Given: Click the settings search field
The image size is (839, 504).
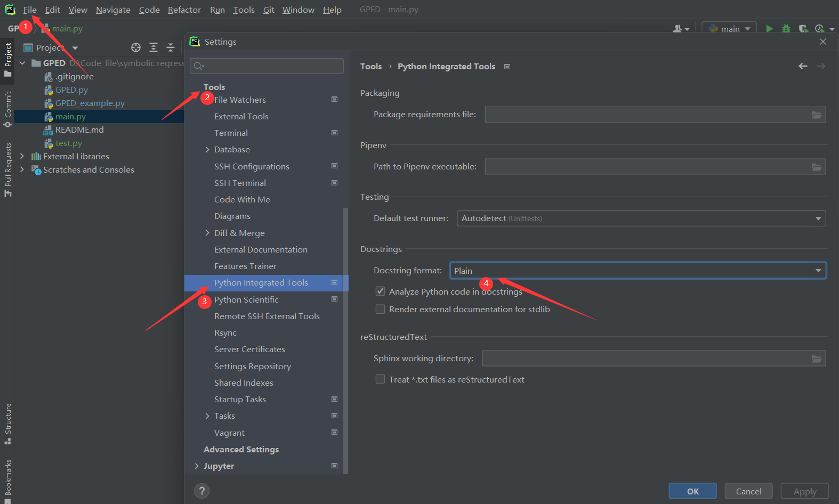Looking at the screenshot, I should point(267,66).
